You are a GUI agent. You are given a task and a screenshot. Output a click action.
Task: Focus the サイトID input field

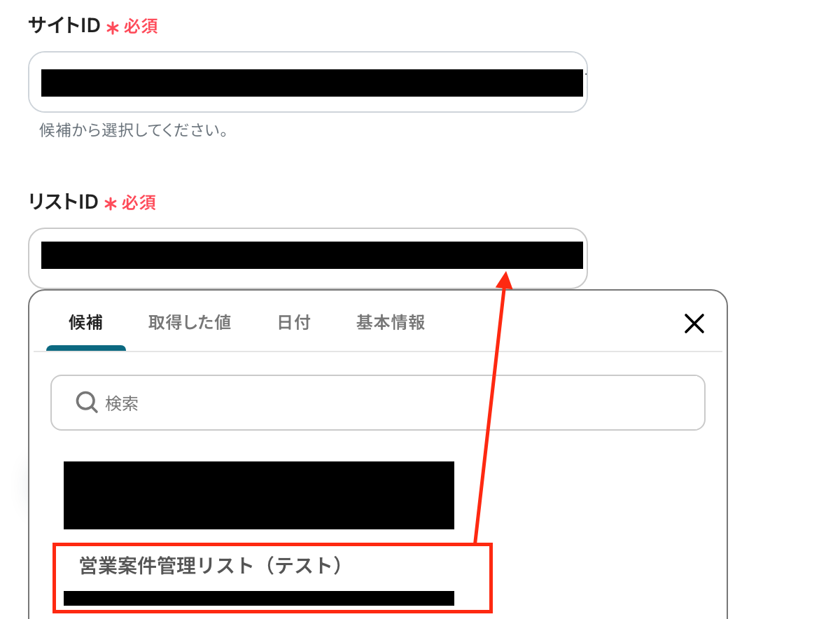pos(307,82)
